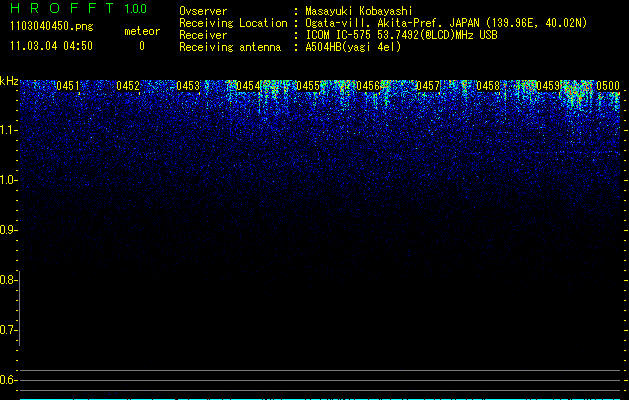Screen dimensions: 629x400
Task: Click the 0452 time marker
Action: (x=128, y=86)
